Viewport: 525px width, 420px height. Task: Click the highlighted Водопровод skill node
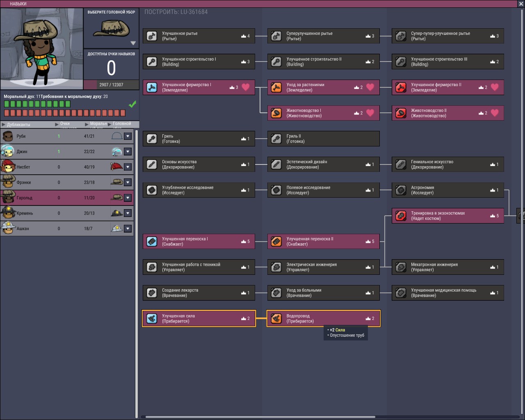[x=324, y=318]
